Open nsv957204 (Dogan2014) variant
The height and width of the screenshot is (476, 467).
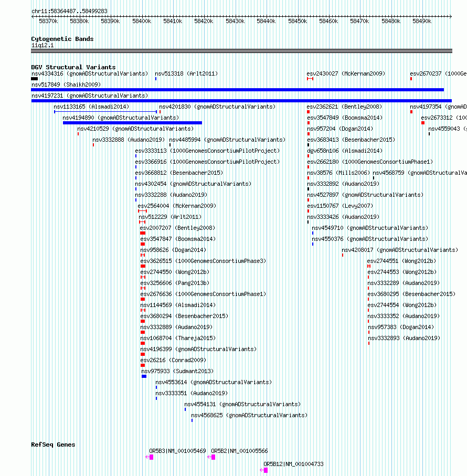(340, 129)
